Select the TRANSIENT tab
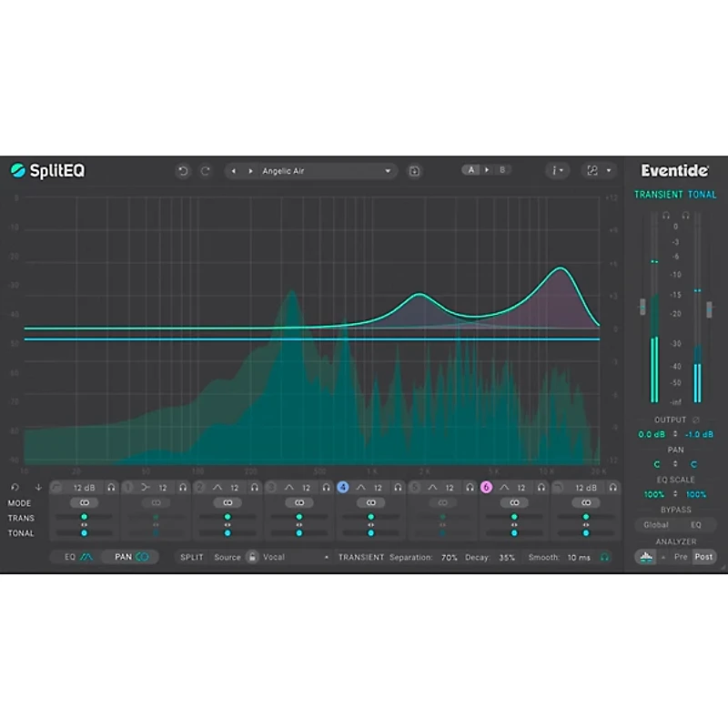Screen dimensions: 728x728 coord(658,194)
